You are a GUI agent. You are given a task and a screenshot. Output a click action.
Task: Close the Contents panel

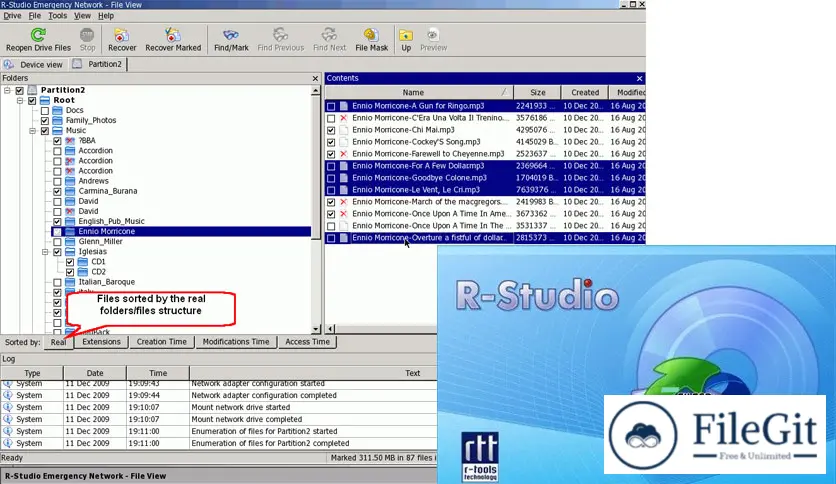639,78
